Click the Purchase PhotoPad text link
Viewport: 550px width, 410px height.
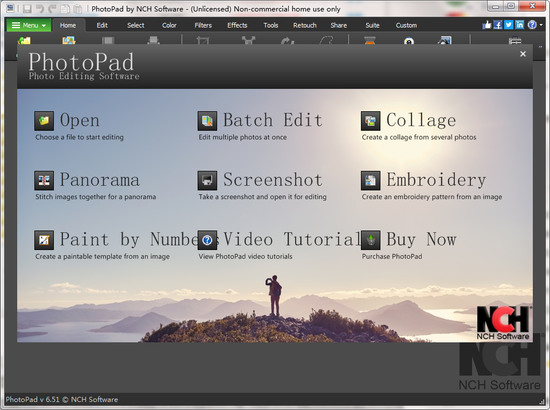click(392, 256)
